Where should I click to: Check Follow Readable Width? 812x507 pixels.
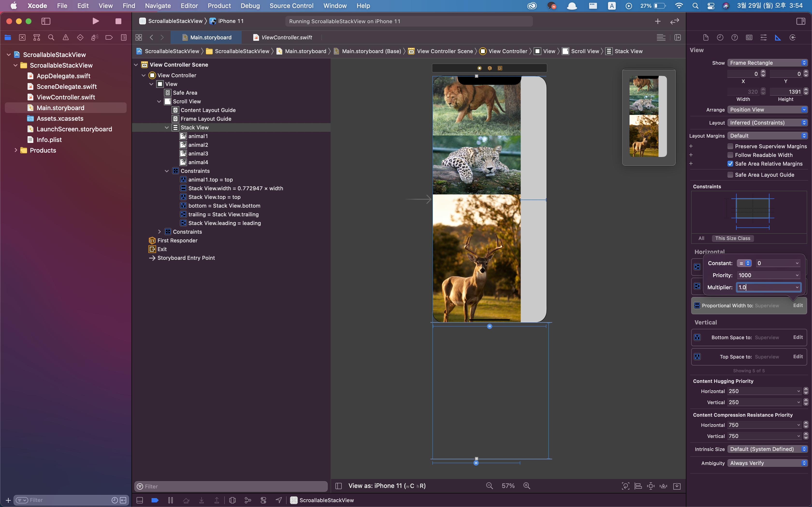point(730,155)
